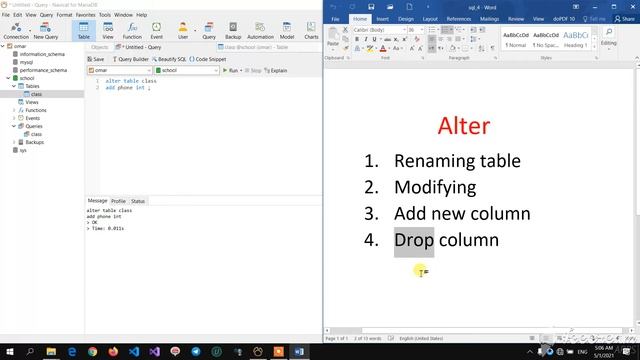
Task: Open Telegram from the Windows taskbar
Action: pos(196,351)
